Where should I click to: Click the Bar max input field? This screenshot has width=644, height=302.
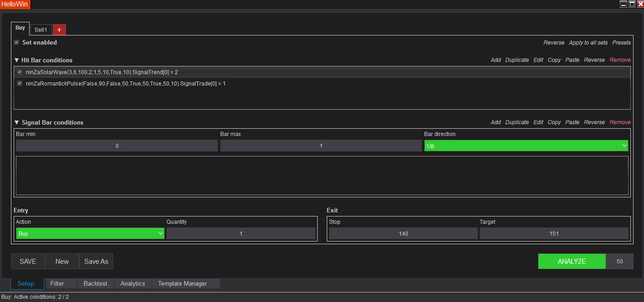pos(321,146)
